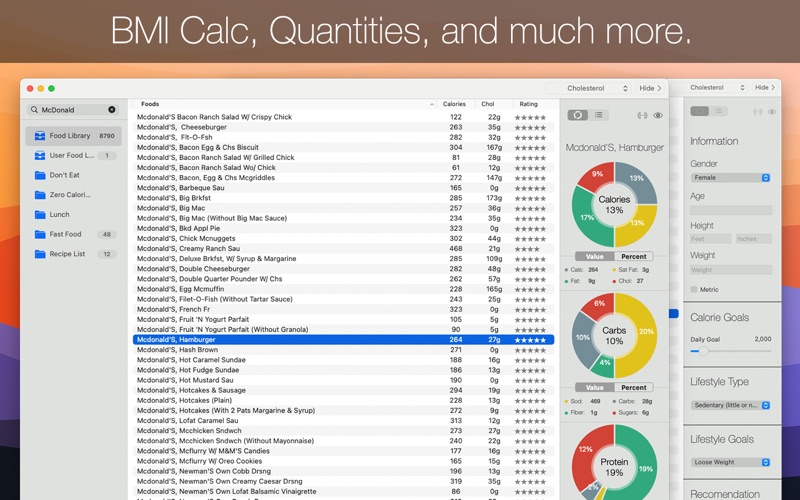Select Mcdonald'S, Chick Mcnuggets row

tap(343, 238)
